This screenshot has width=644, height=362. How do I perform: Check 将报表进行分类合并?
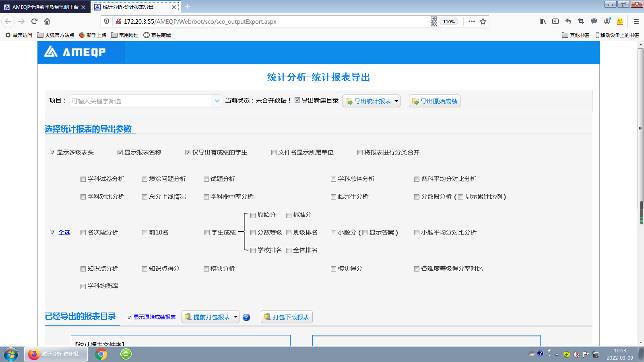pos(360,152)
